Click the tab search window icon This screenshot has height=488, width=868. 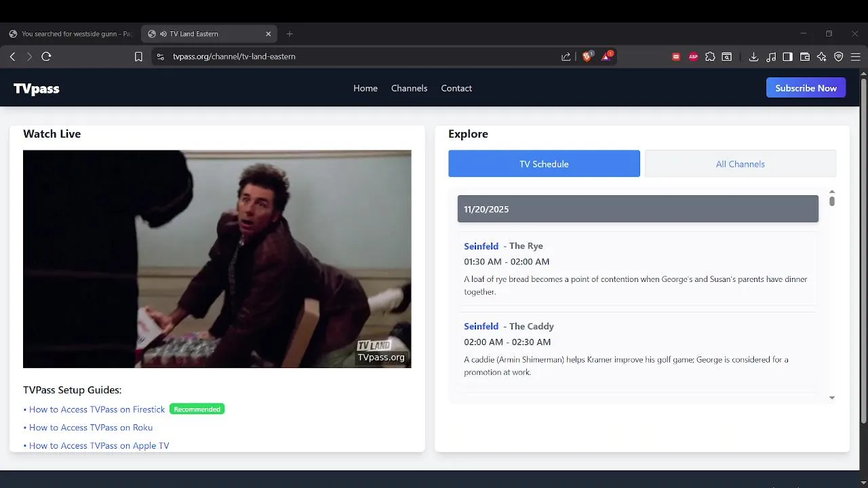tap(727, 57)
